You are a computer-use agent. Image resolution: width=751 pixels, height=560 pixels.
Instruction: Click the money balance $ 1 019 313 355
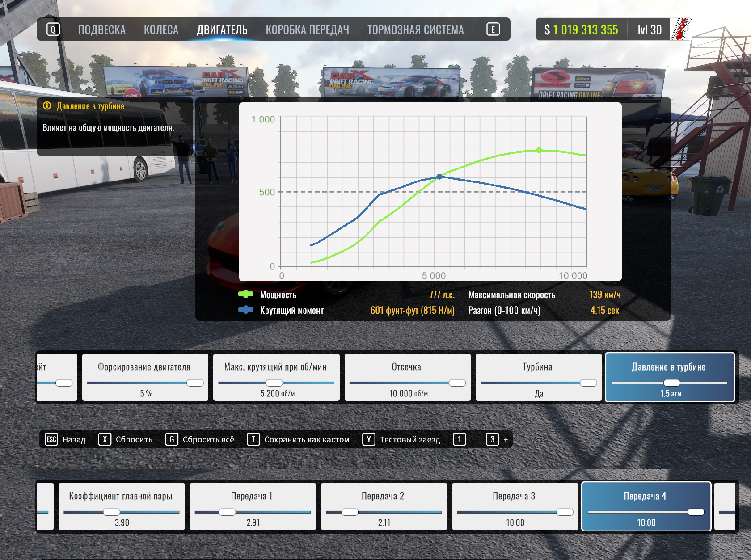[581, 30]
